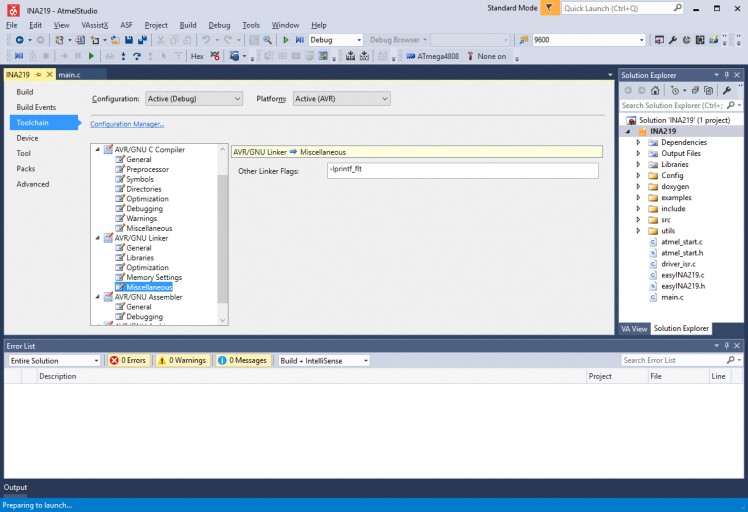Click the Other Linker Flags field
Image resolution: width=748 pixels, height=512 pixels.
(461, 170)
